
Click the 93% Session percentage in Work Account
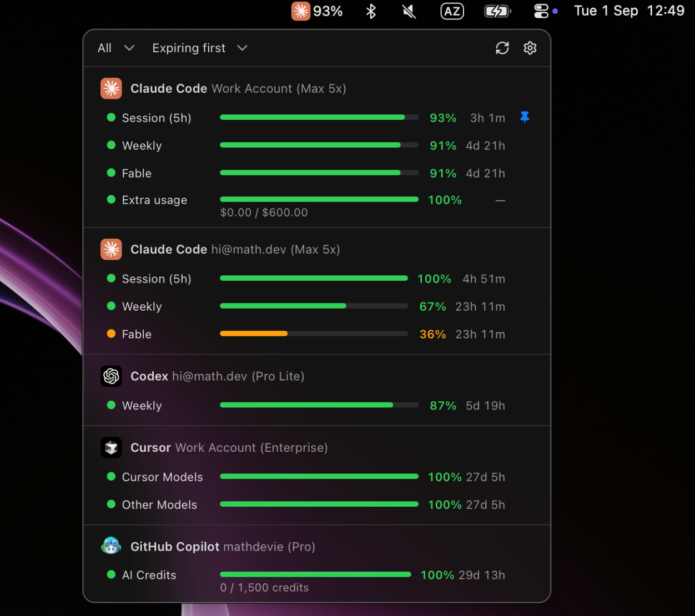coord(443,118)
